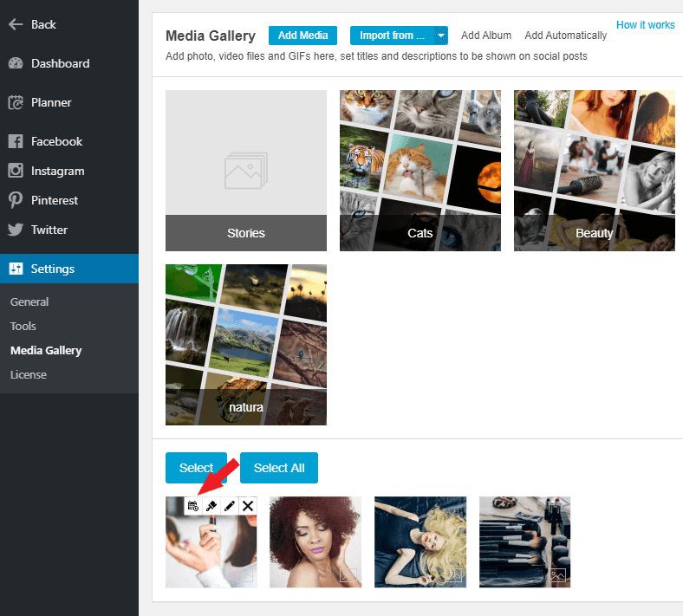
Task: Click the Import from ... button
Action: tap(392, 36)
